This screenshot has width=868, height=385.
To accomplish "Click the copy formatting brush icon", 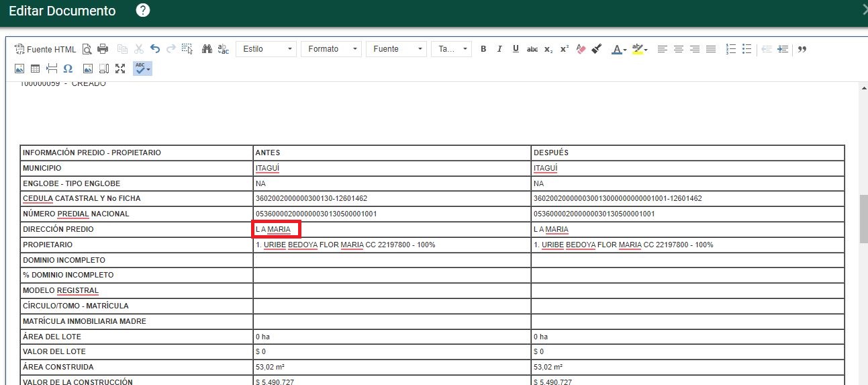I will click(597, 49).
